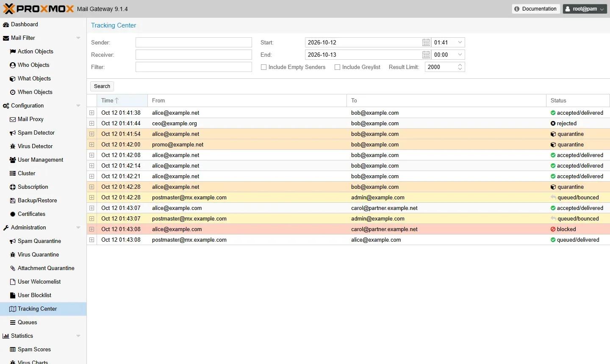Click the User Management users icon
This screenshot has width=610, height=364.
[13, 160]
